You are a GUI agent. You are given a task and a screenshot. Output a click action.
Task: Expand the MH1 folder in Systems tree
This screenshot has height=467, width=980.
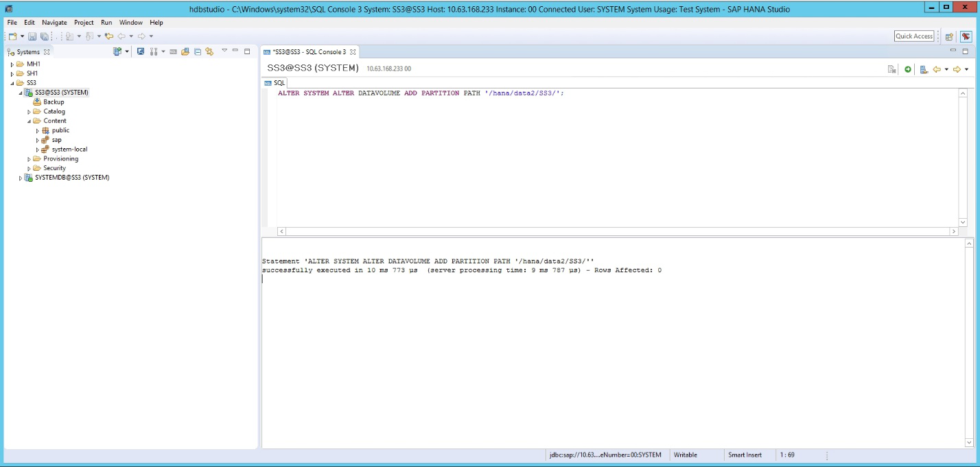[x=12, y=64]
